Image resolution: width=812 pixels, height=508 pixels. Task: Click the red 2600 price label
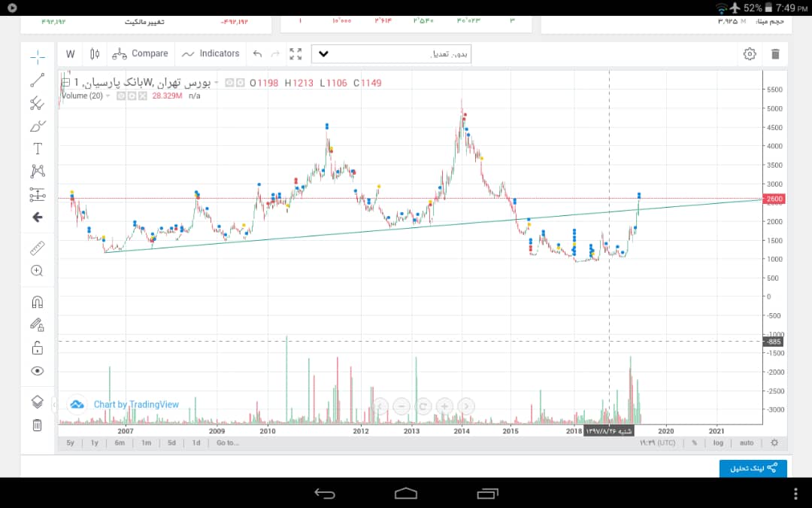point(774,199)
